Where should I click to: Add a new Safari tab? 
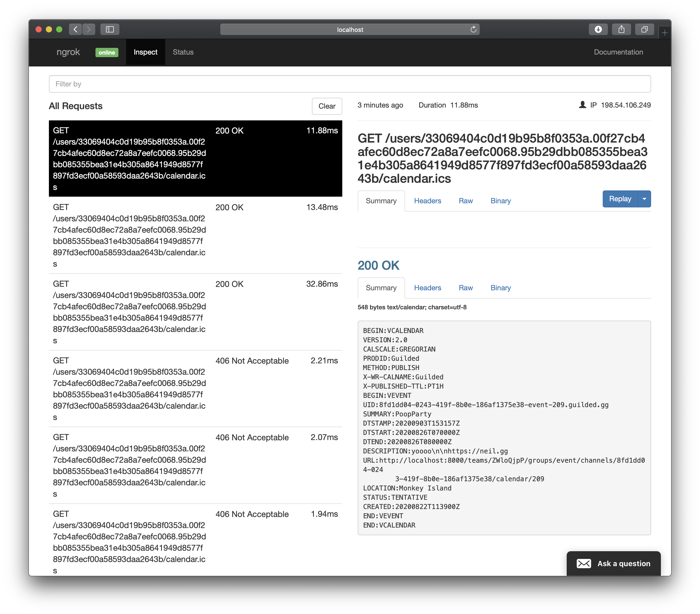tap(664, 33)
